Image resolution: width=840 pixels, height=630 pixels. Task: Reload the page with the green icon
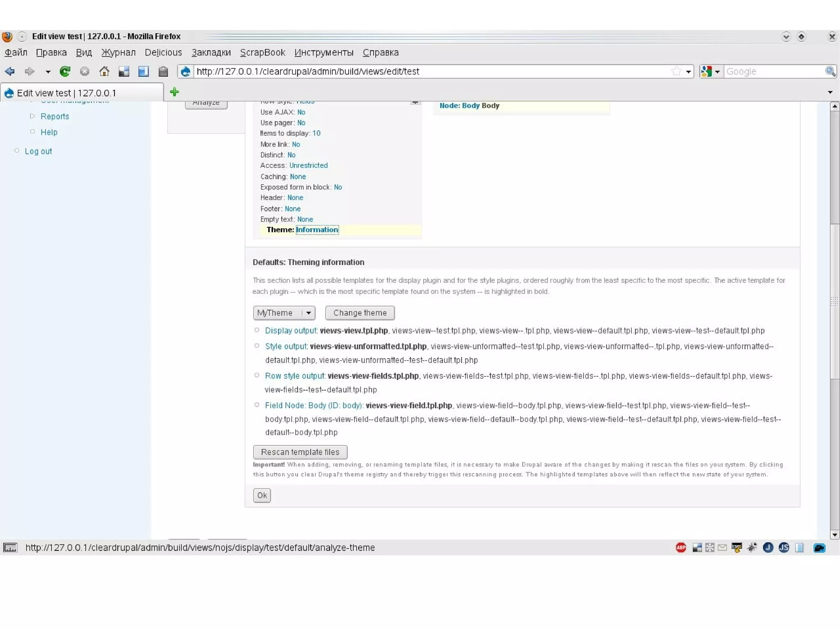coord(65,71)
